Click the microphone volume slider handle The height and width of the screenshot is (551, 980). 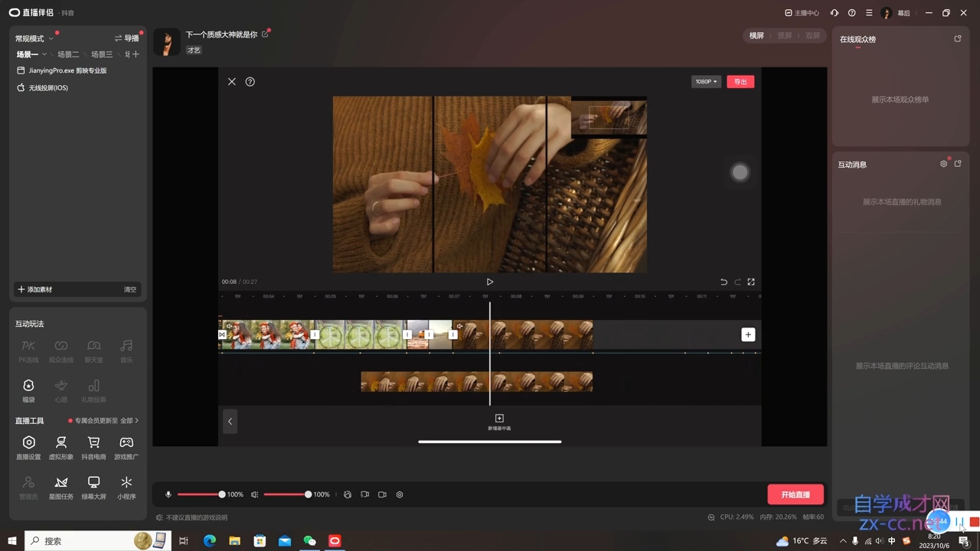pyautogui.click(x=222, y=494)
